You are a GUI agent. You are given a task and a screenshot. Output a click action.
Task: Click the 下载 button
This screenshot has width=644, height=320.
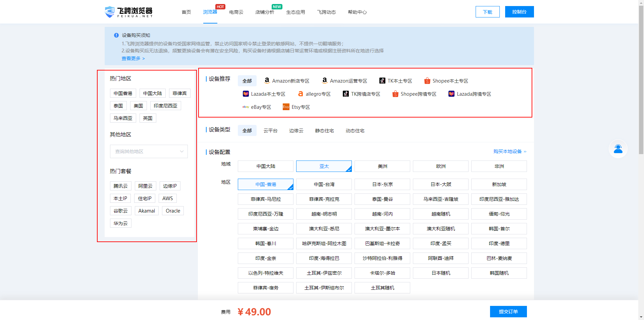pyautogui.click(x=488, y=12)
